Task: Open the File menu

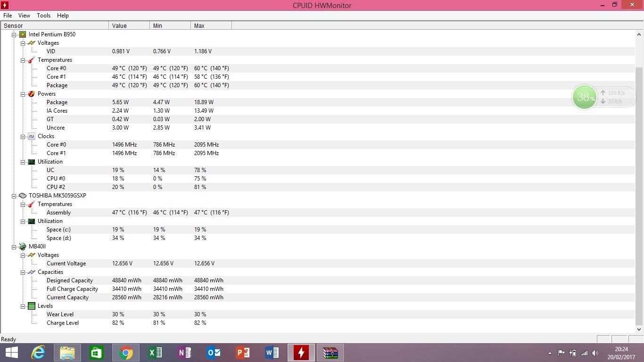Action: point(8,16)
